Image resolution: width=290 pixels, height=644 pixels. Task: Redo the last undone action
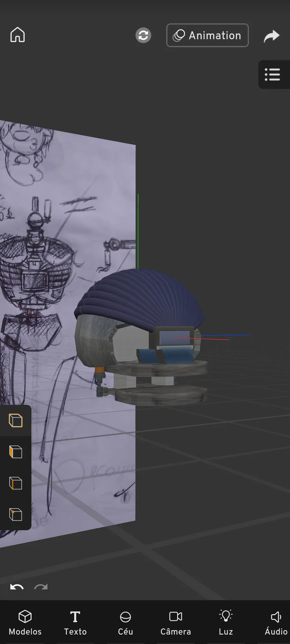pos(41,587)
